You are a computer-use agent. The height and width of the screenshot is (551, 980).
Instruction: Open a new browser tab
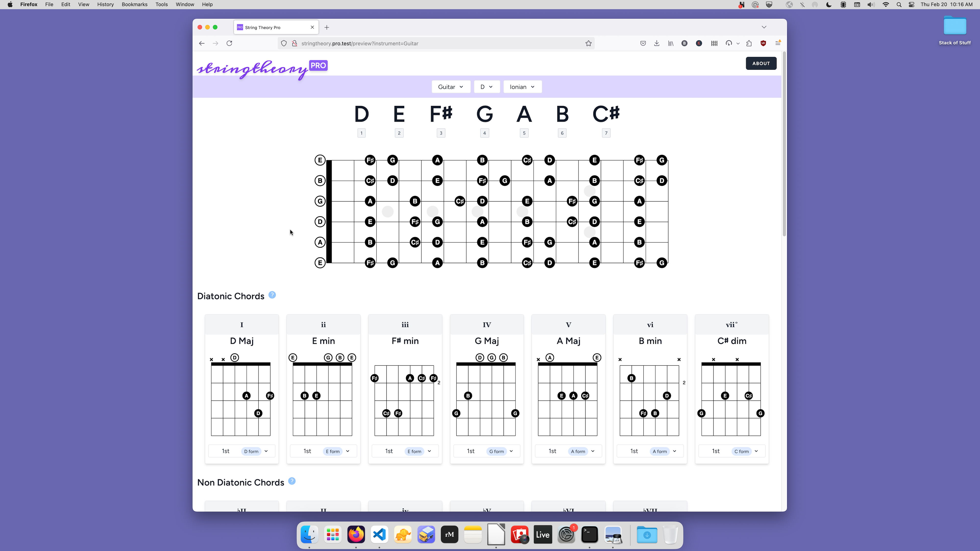tap(327, 27)
